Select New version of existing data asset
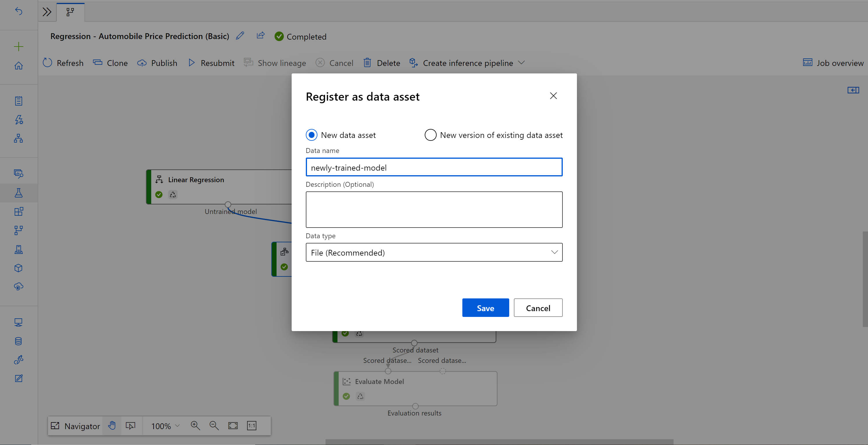Image resolution: width=868 pixels, height=445 pixels. click(430, 134)
